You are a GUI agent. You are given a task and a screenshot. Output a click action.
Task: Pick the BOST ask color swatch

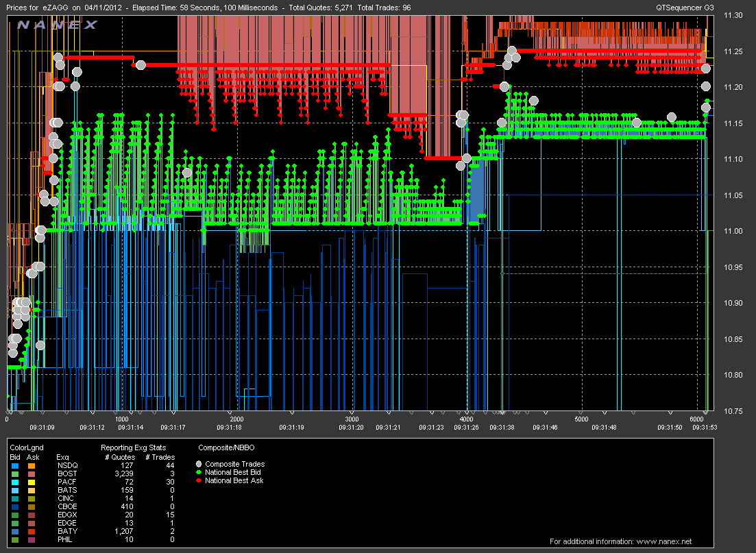click(x=32, y=474)
